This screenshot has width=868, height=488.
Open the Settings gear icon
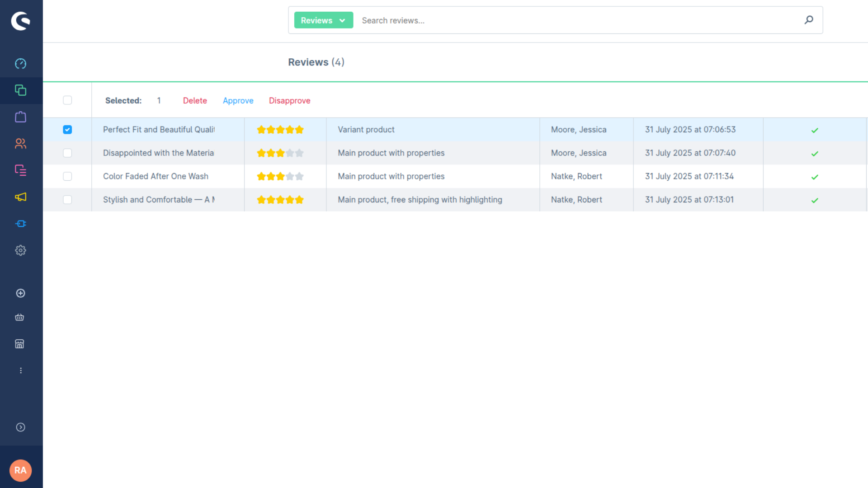click(x=20, y=250)
